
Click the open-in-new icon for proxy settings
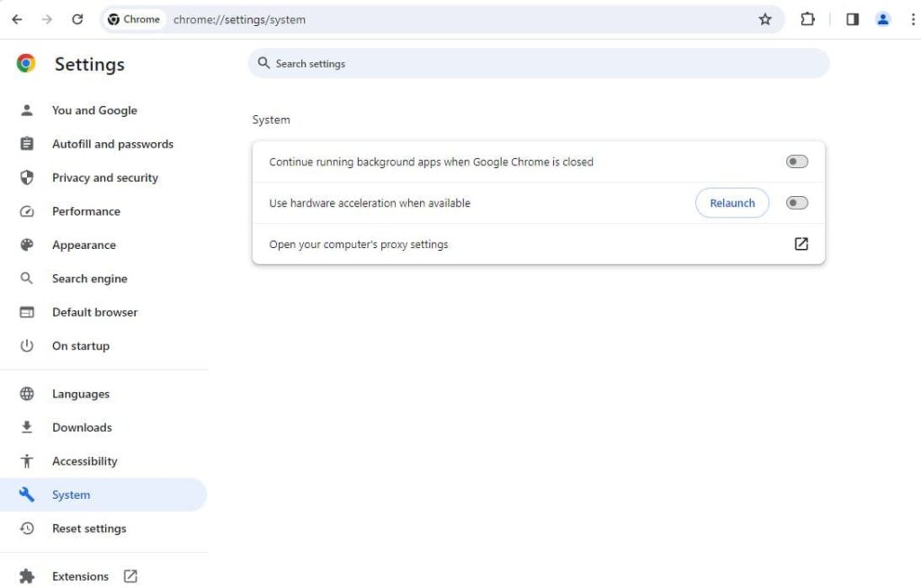tap(800, 244)
